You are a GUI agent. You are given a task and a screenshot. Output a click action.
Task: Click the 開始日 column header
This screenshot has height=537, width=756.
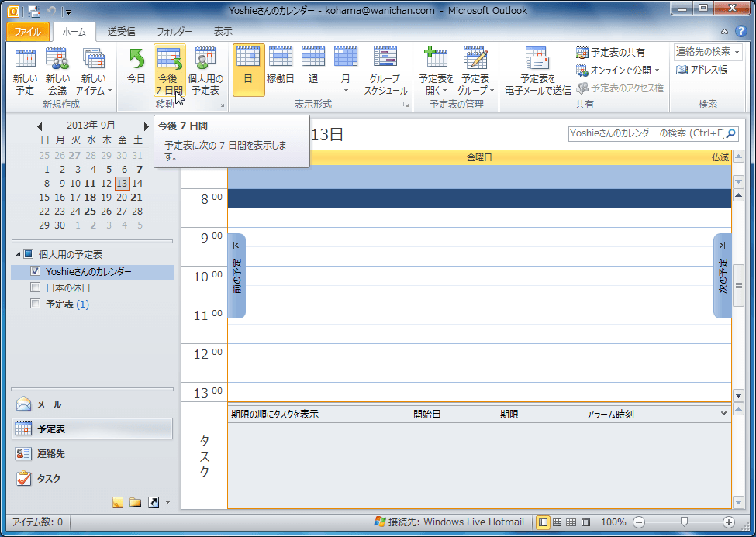pos(426,415)
